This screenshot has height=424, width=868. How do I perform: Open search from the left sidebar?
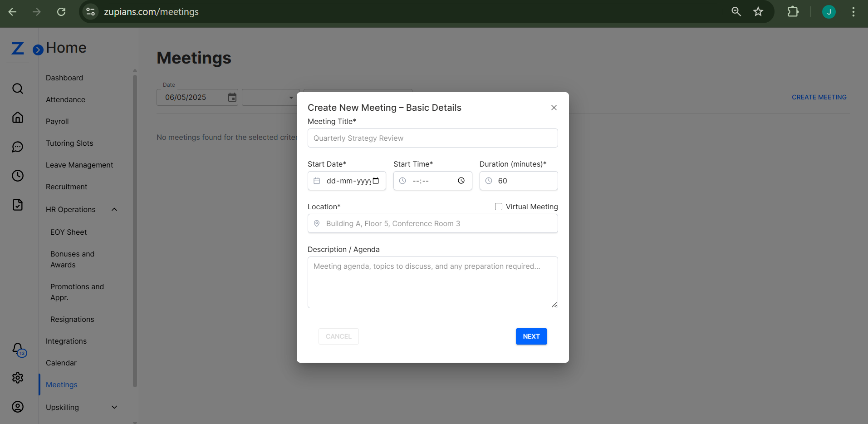(17, 88)
